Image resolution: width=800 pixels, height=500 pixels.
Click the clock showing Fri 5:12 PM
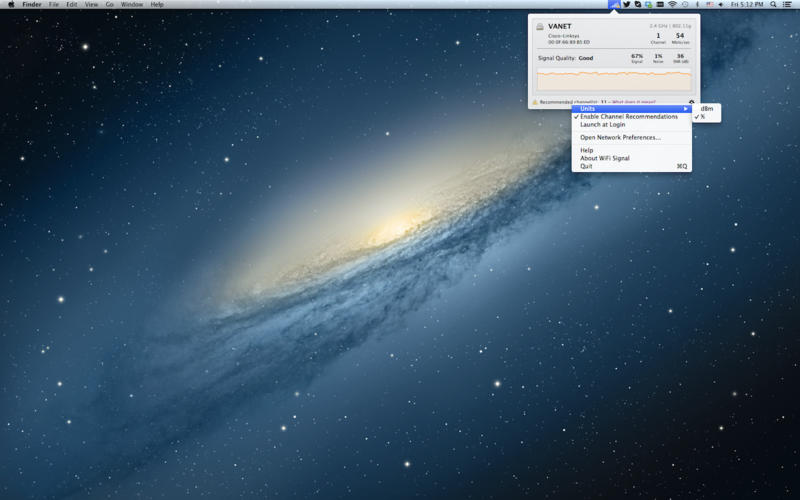[747, 4]
